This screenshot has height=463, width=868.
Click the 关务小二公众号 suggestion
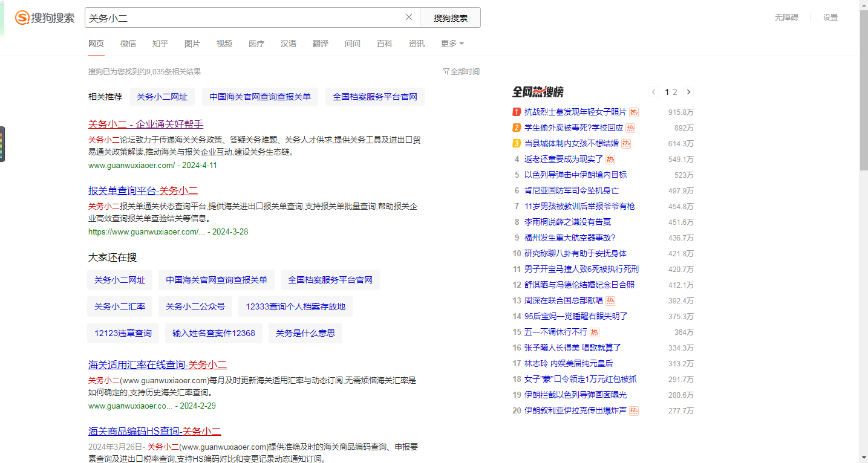tap(195, 306)
